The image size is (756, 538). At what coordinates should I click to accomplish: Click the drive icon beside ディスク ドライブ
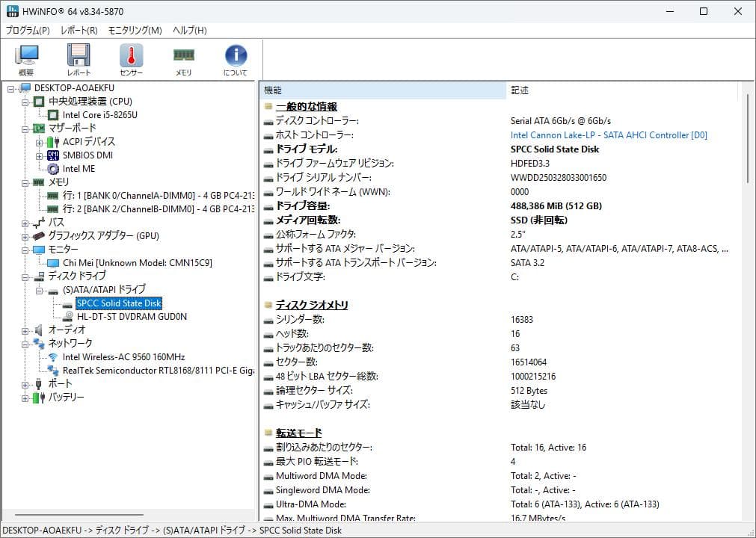pos(39,276)
